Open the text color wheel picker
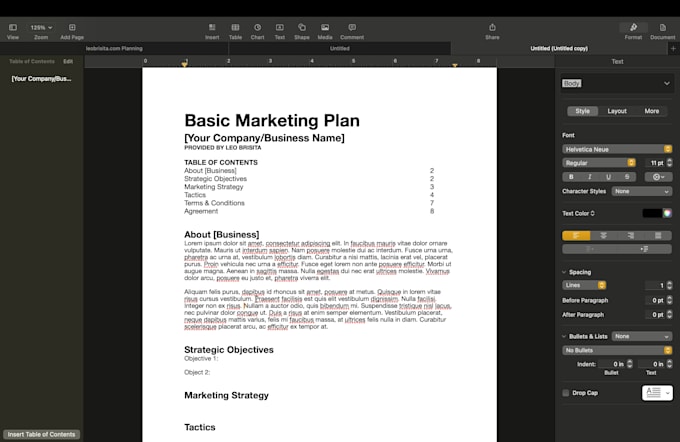 [x=667, y=213]
